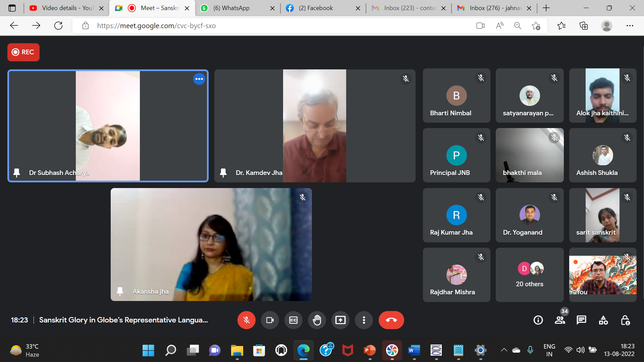Click the present screen share button
This screenshot has width=644, height=362.
(x=340, y=320)
